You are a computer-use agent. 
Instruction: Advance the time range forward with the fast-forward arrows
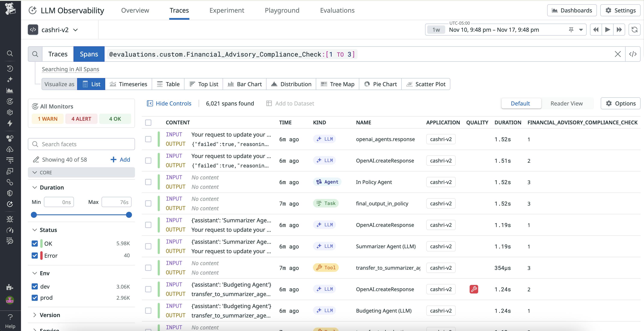tap(619, 30)
